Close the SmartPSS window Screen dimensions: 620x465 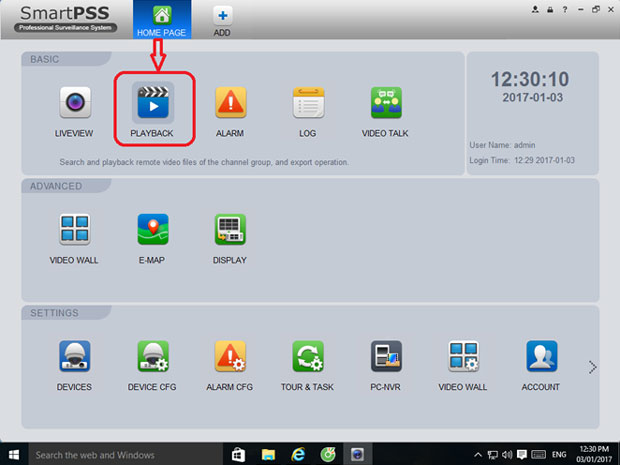pos(611,9)
